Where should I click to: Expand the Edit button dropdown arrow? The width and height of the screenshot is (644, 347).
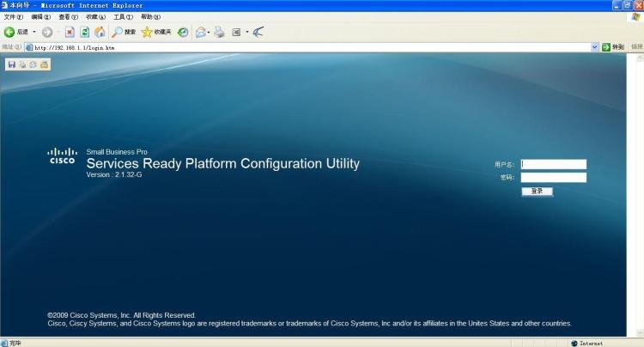(247, 32)
